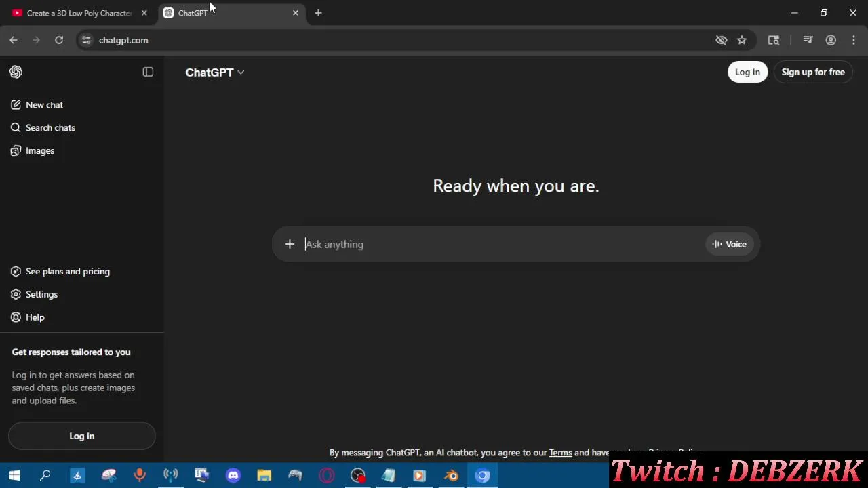Click the ChatGPT logo in sidebar
This screenshot has width=868, height=488.
pos(16,72)
